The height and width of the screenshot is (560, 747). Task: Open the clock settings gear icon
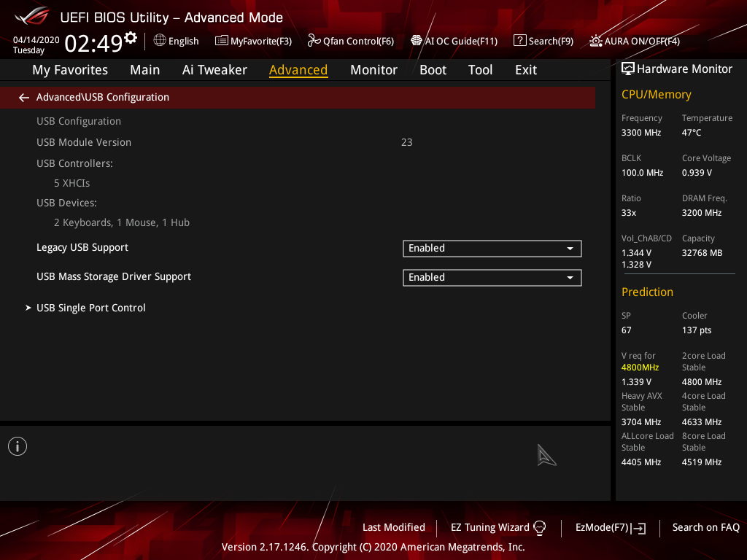[131, 37]
